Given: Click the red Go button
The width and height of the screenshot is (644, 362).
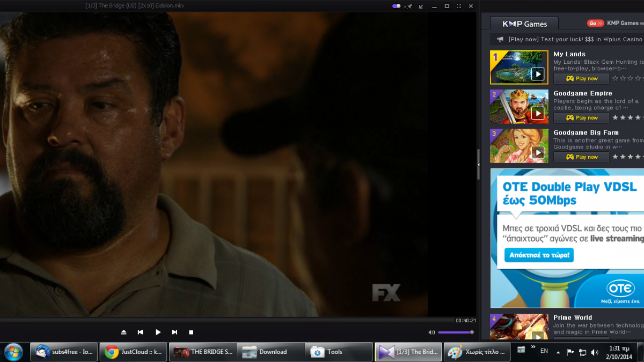Looking at the screenshot, I should click(x=595, y=23).
